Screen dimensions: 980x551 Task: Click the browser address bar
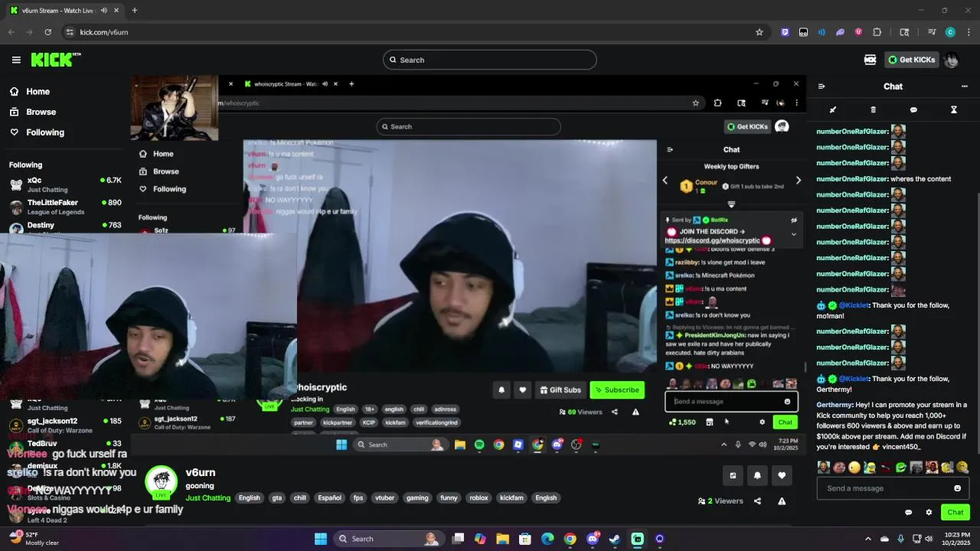pos(413,32)
